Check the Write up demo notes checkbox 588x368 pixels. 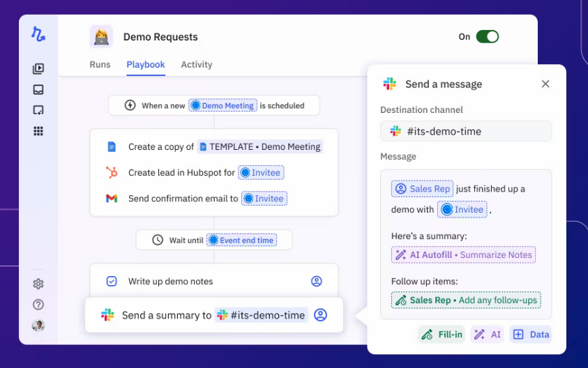tap(112, 281)
